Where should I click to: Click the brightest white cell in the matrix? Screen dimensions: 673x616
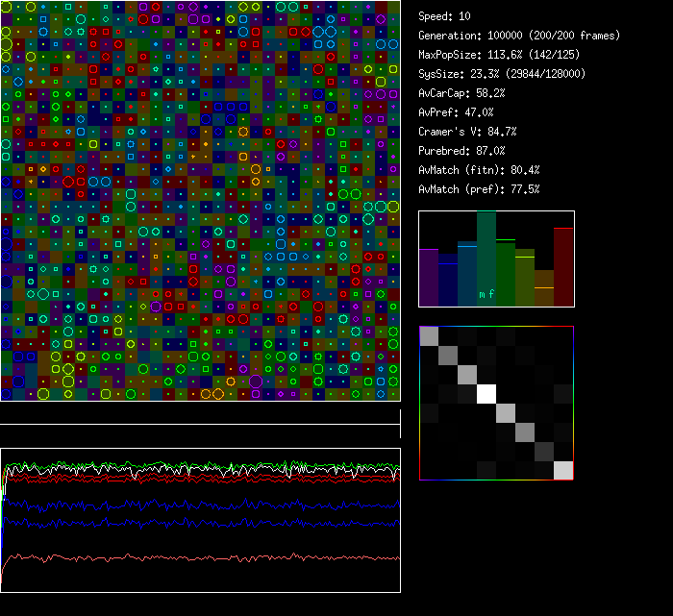(x=486, y=393)
